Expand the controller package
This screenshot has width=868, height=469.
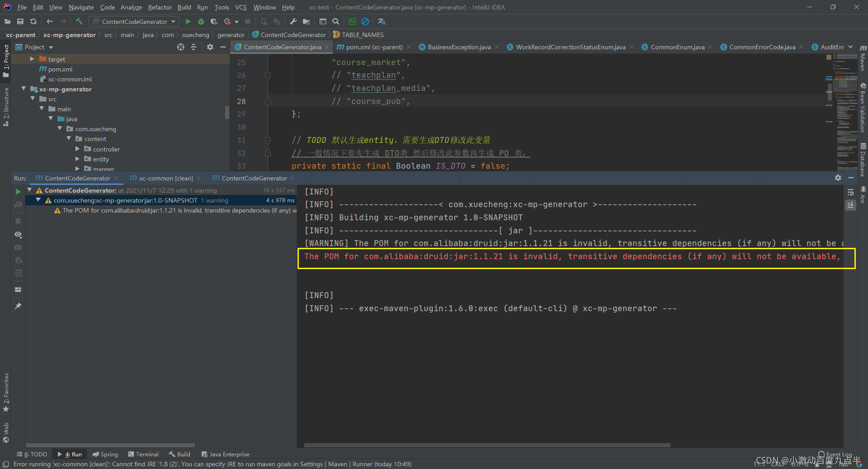(x=77, y=149)
